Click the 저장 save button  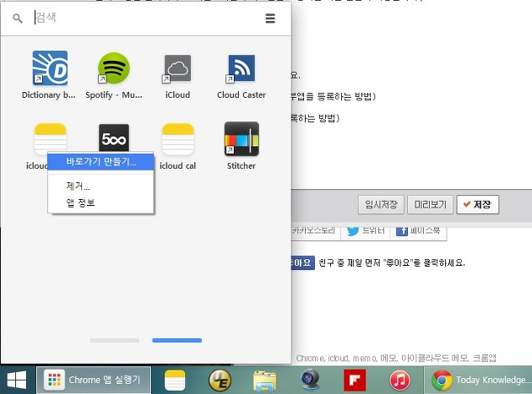(x=478, y=204)
